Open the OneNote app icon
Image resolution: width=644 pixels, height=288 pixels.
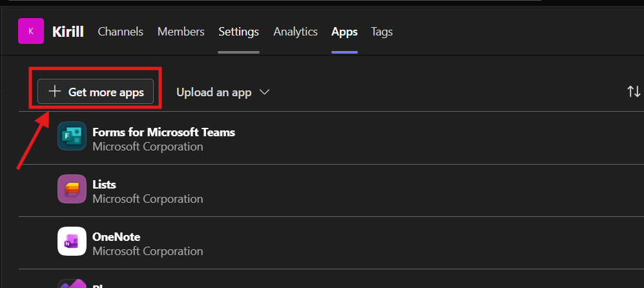[x=72, y=241]
